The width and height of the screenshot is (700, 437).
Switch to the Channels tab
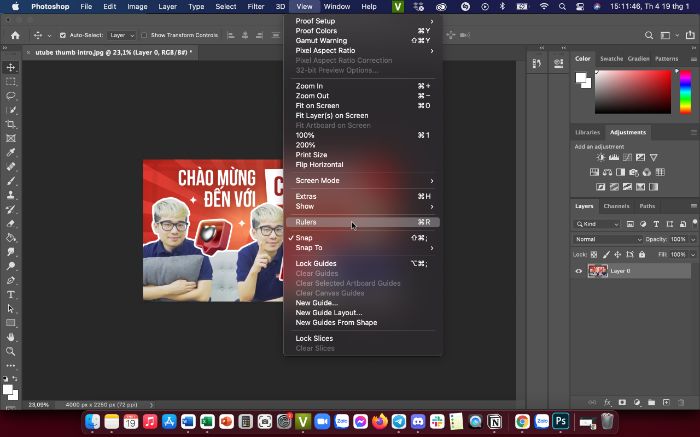click(616, 206)
